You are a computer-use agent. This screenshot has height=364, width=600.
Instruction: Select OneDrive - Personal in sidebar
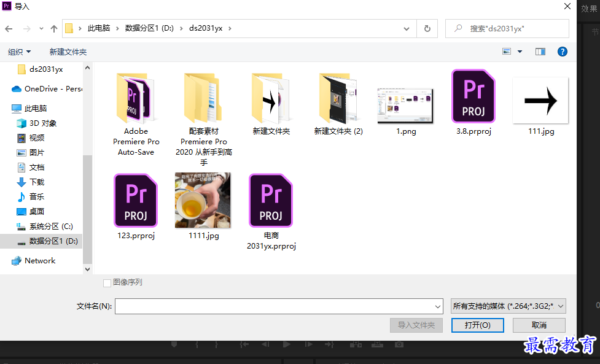tap(47, 89)
